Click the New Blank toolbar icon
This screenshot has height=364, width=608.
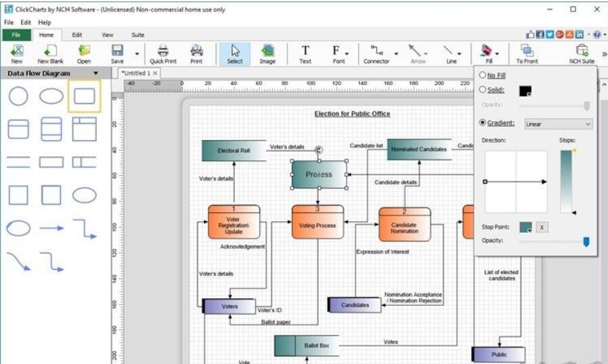click(x=50, y=54)
